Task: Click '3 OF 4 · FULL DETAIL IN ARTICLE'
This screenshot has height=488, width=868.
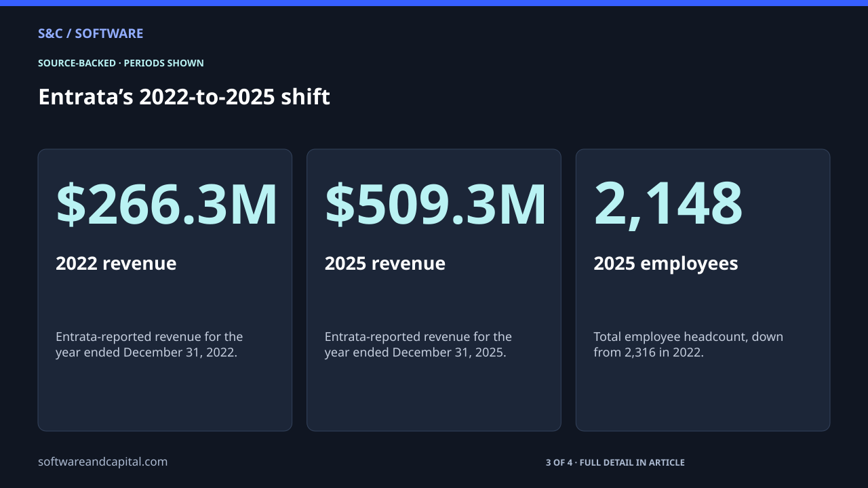Action: [615, 462]
